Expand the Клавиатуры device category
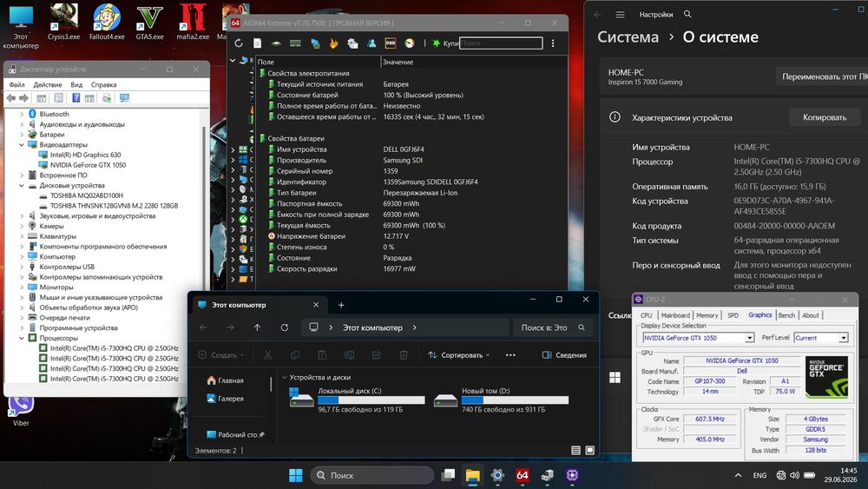The width and height of the screenshot is (868, 489). click(22, 236)
